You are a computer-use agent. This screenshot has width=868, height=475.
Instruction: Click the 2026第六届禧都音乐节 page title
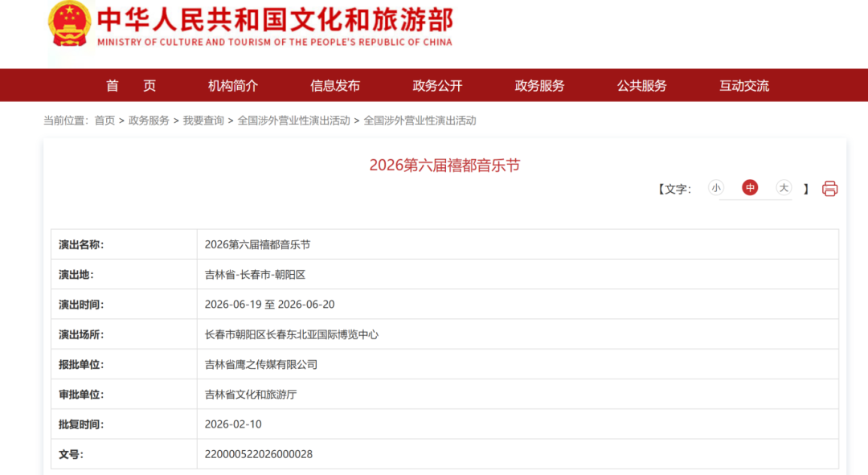coord(444,166)
